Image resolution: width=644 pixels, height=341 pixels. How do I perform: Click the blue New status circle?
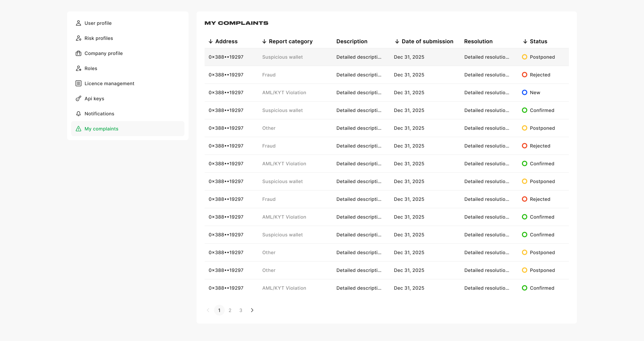point(525,93)
